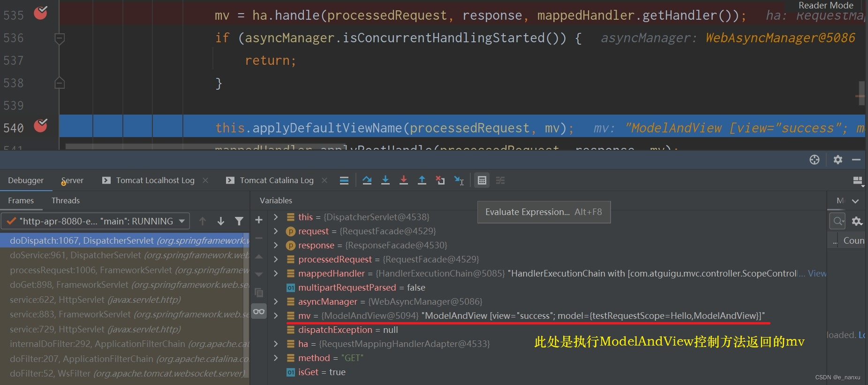The height and width of the screenshot is (385, 868).
Task: Select the Frames tab
Action: pyautogui.click(x=21, y=200)
